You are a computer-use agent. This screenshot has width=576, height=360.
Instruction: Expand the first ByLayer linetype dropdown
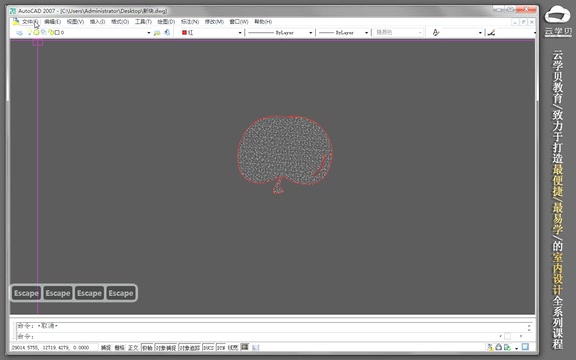click(x=310, y=33)
